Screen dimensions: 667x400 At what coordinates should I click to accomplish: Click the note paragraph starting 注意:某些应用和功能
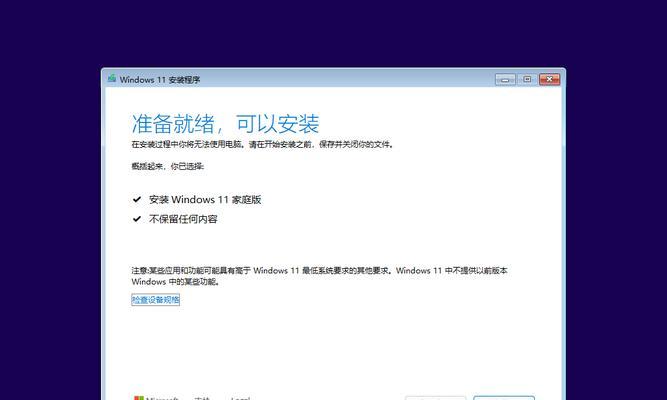pyautogui.click(x=319, y=276)
